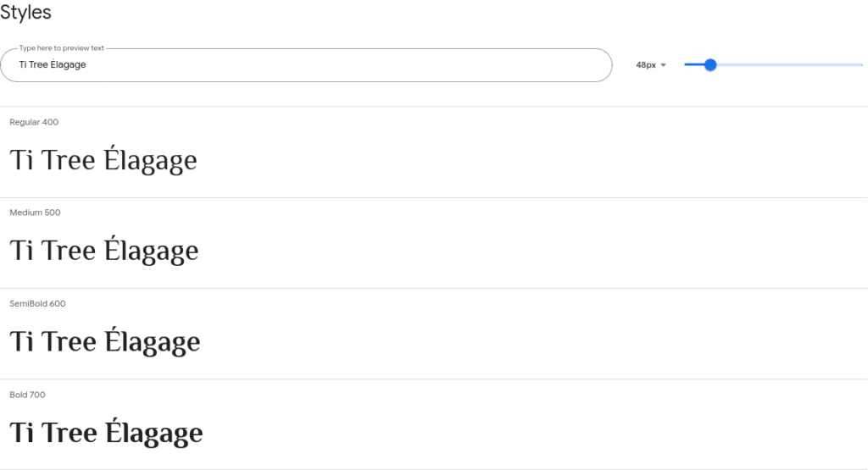Select the Regular 400 style label
This screenshot has height=470, width=868.
click(x=34, y=122)
